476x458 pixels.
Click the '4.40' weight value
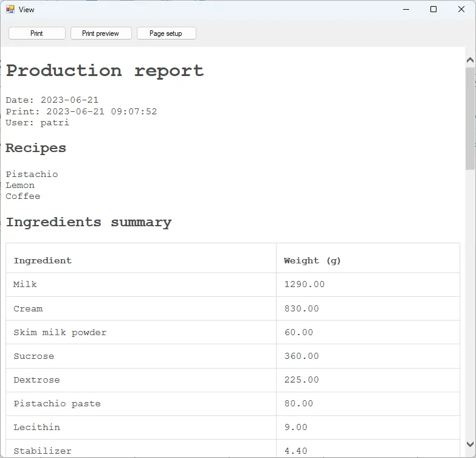pos(296,451)
